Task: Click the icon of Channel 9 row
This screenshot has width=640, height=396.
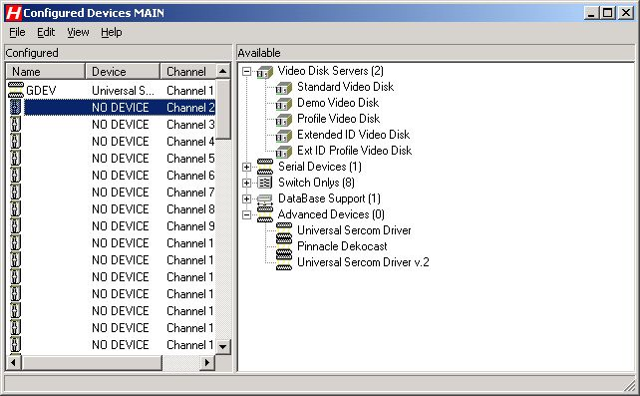Action: tap(15, 226)
